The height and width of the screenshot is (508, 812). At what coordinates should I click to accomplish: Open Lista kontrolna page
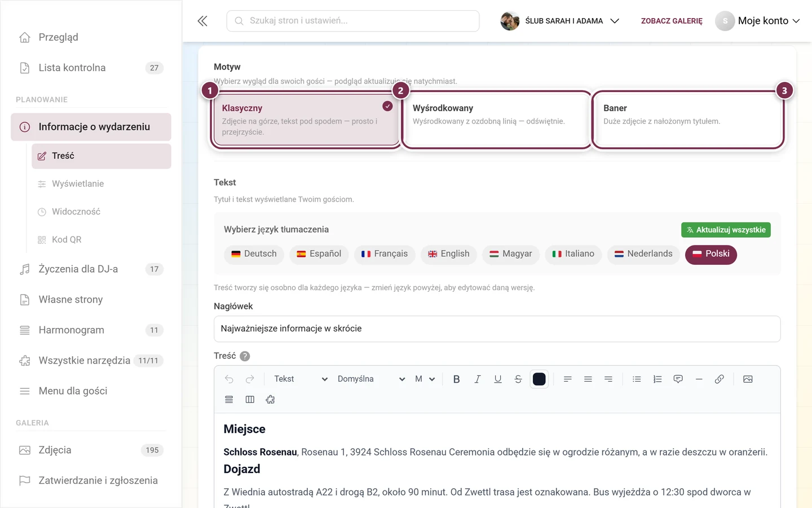pos(91,68)
